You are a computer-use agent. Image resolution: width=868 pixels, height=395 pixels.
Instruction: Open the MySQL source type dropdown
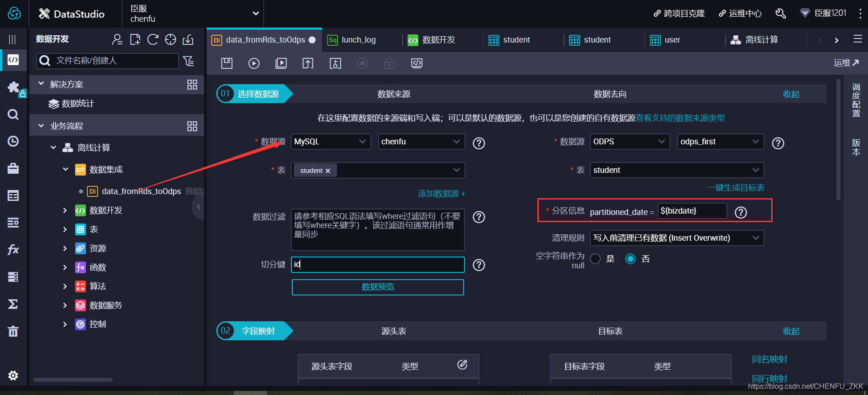331,142
